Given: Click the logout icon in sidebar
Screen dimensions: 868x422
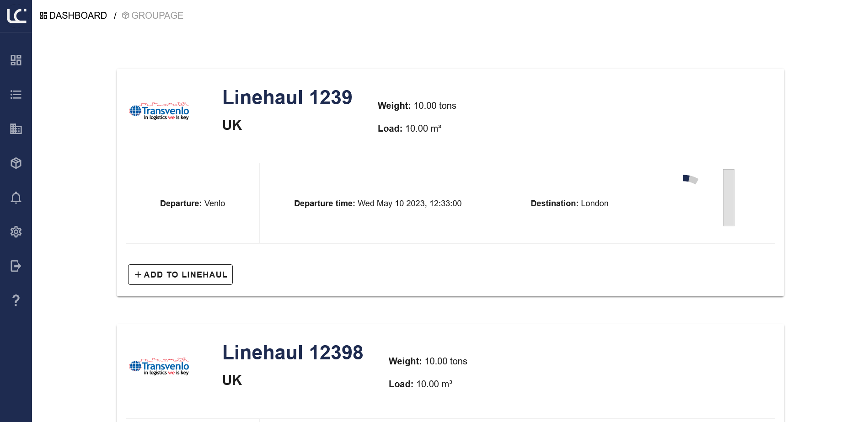Looking at the screenshot, I should pyautogui.click(x=16, y=266).
